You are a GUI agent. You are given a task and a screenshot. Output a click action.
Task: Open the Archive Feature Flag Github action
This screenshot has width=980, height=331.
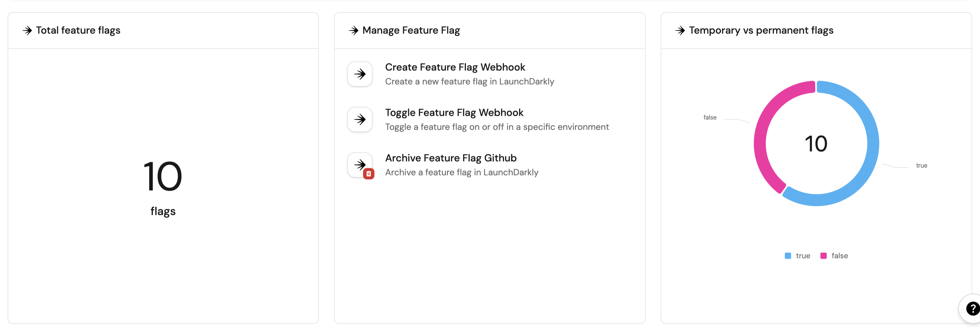[451, 158]
